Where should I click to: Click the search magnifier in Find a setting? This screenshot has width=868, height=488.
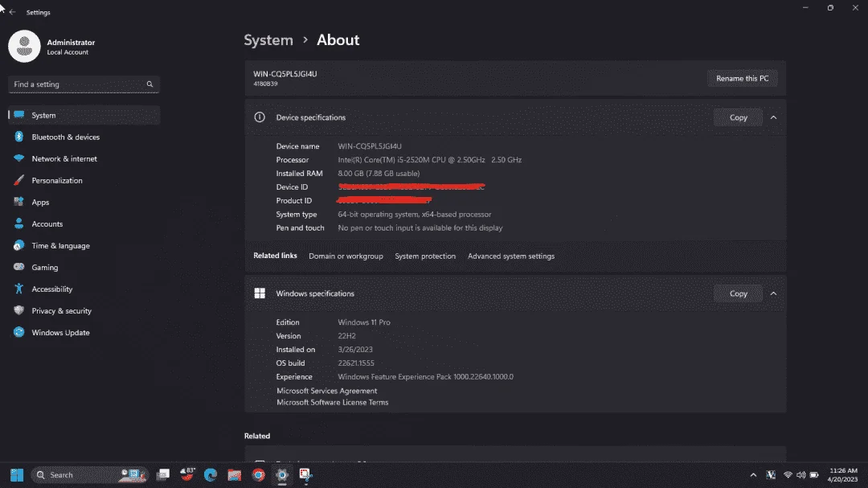(149, 84)
